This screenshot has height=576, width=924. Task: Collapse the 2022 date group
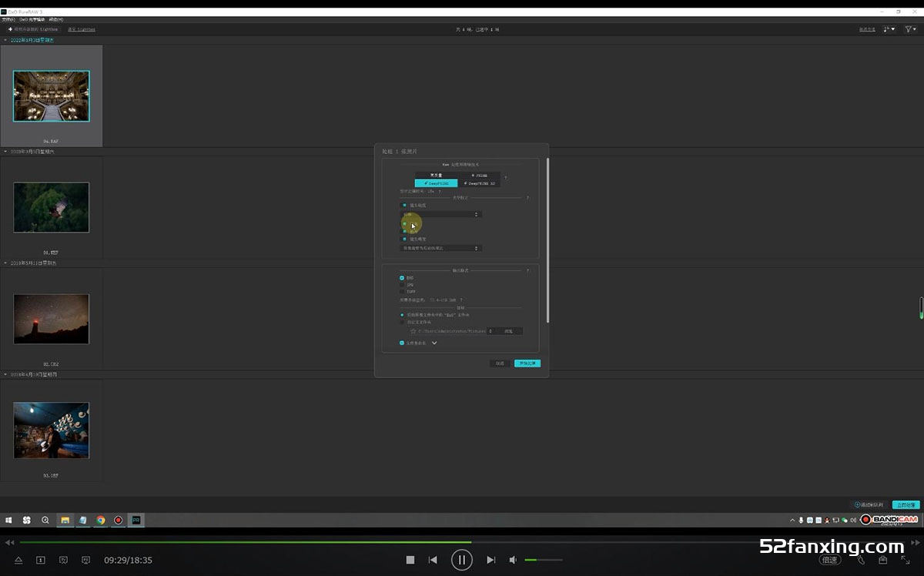(5, 39)
